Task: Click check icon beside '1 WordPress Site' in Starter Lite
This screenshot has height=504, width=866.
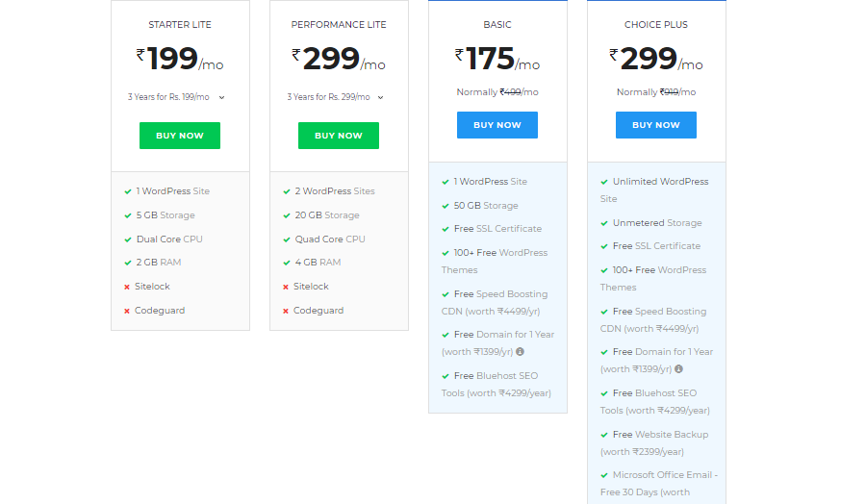Action: click(128, 191)
